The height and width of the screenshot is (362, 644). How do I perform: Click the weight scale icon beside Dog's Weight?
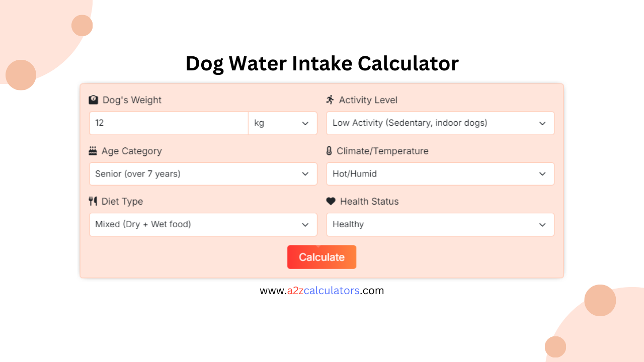tap(94, 100)
